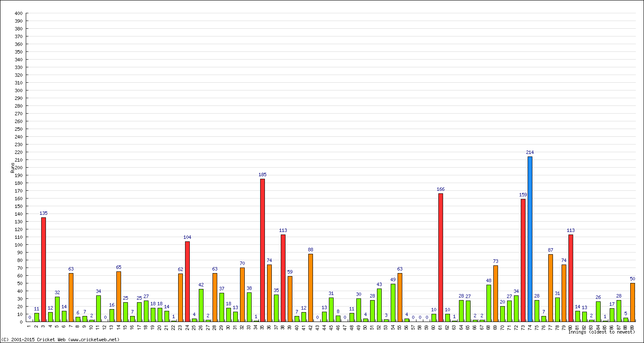The height and width of the screenshot is (343, 644).
Task: Click the green bar labeled 16
Action: pyautogui.click(x=112, y=316)
